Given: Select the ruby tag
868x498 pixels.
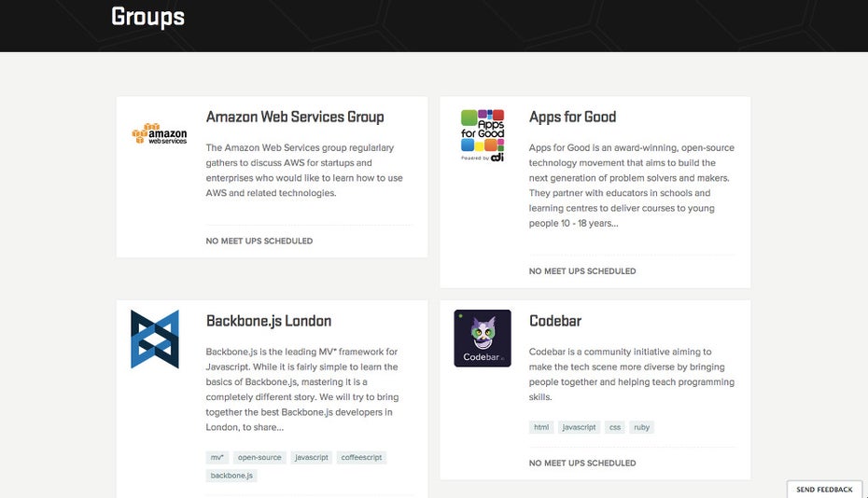Looking at the screenshot, I should [641, 427].
